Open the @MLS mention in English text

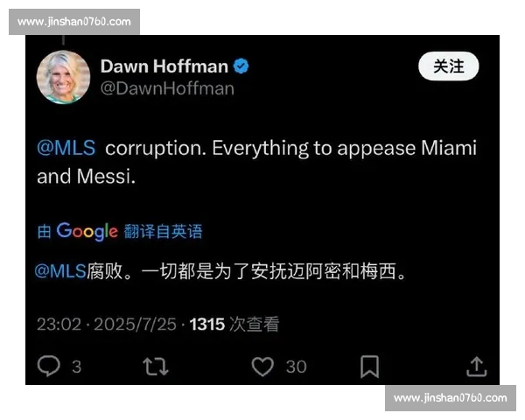click(x=66, y=148)
